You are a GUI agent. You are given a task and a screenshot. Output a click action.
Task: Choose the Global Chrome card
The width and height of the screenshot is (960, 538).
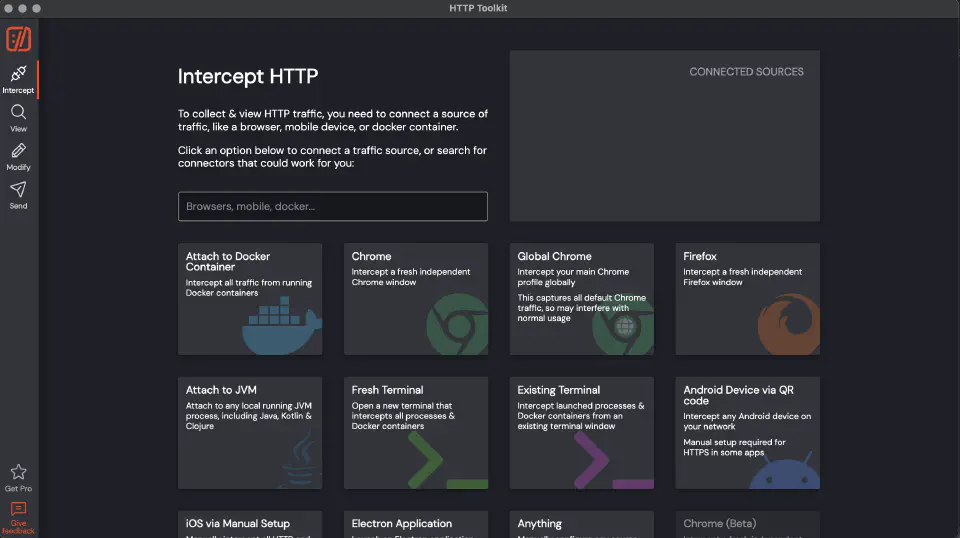(x=582, y=299)
